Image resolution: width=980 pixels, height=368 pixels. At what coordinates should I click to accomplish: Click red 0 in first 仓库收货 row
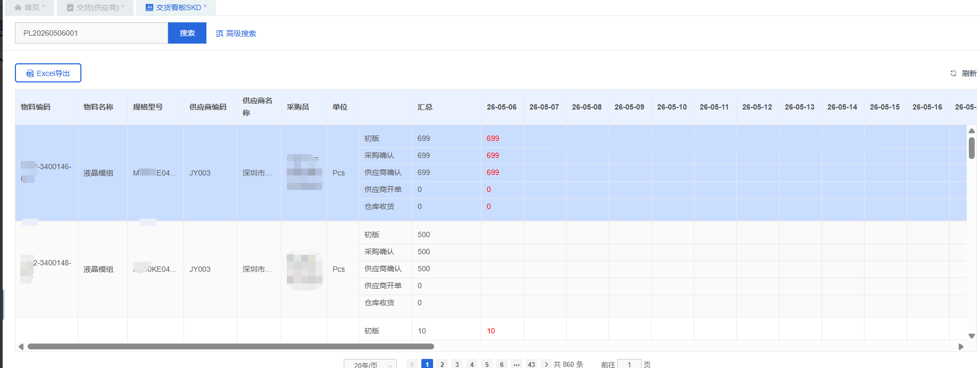489,206
